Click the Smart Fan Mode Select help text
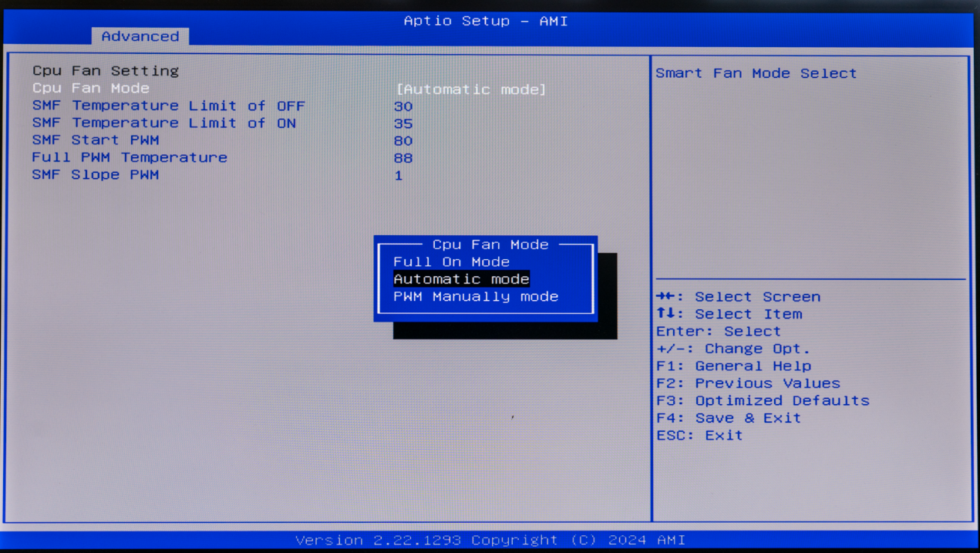This screenshot has width=980, height=553. pyautogui.click(x=756, y=73)
